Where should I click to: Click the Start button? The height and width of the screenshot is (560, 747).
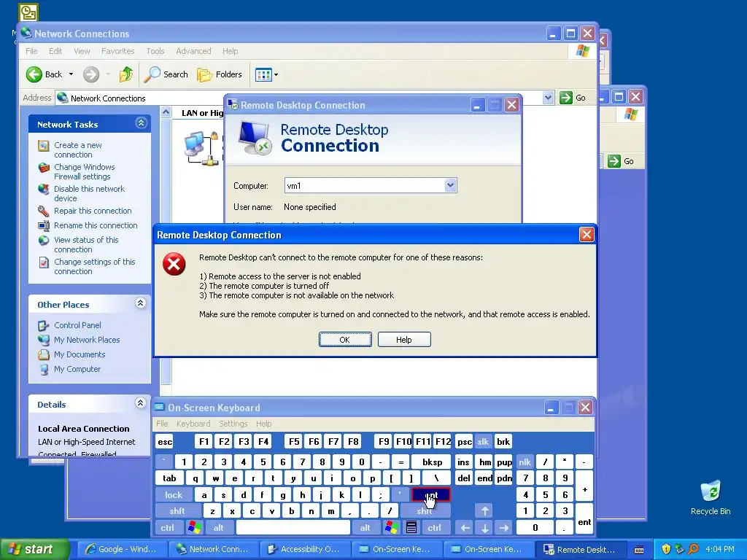(x=34, y=550)
